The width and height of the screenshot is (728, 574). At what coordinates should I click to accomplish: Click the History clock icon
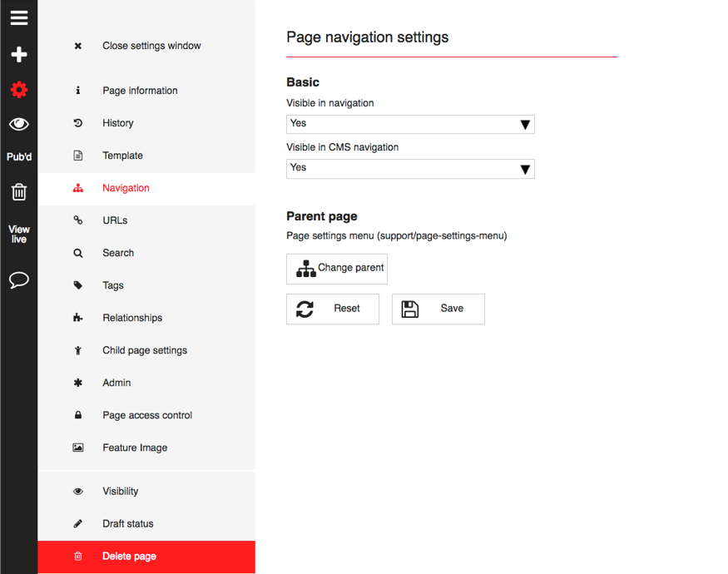tap(78, 122)
